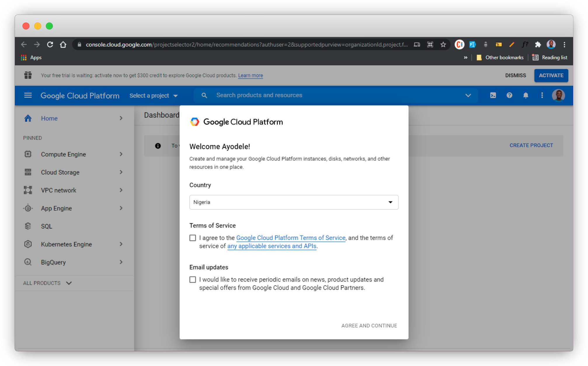Click the SQL stack icon
The height and width of the screenshot is (366, 588).
point(28,226)
